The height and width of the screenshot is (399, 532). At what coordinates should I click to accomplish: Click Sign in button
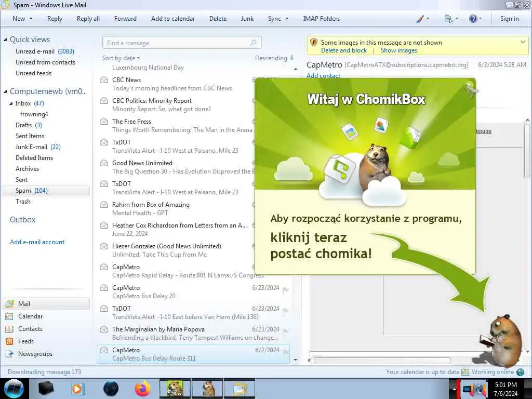point(509,19)
